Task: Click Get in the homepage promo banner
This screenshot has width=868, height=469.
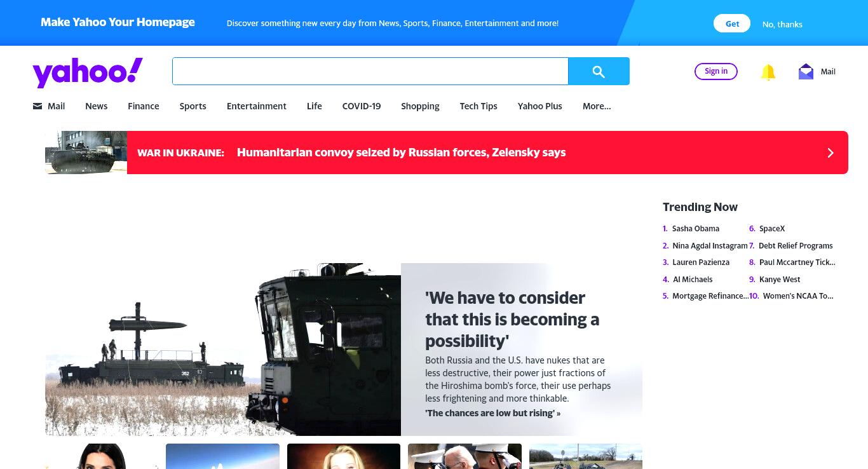Action: [732, 24]
